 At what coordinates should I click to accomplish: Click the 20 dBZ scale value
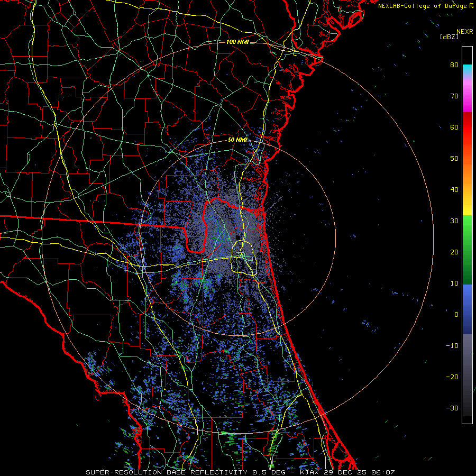pyautogui.click(x=454, y=252)
